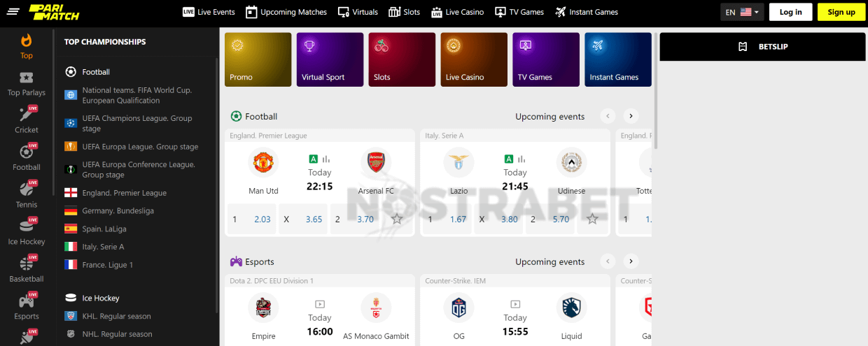Open the hamburger menu icon
The image size is (868, 346).
(x=13, y=12)
